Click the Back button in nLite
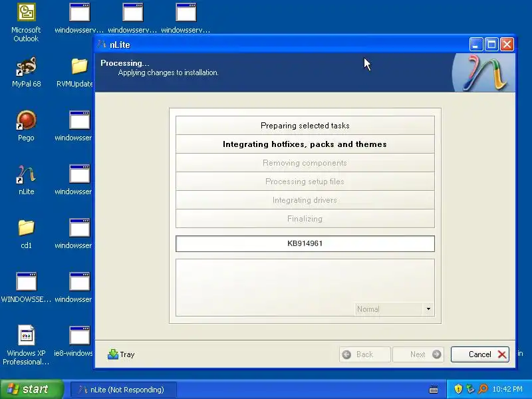532x399 pixels. 364,354
